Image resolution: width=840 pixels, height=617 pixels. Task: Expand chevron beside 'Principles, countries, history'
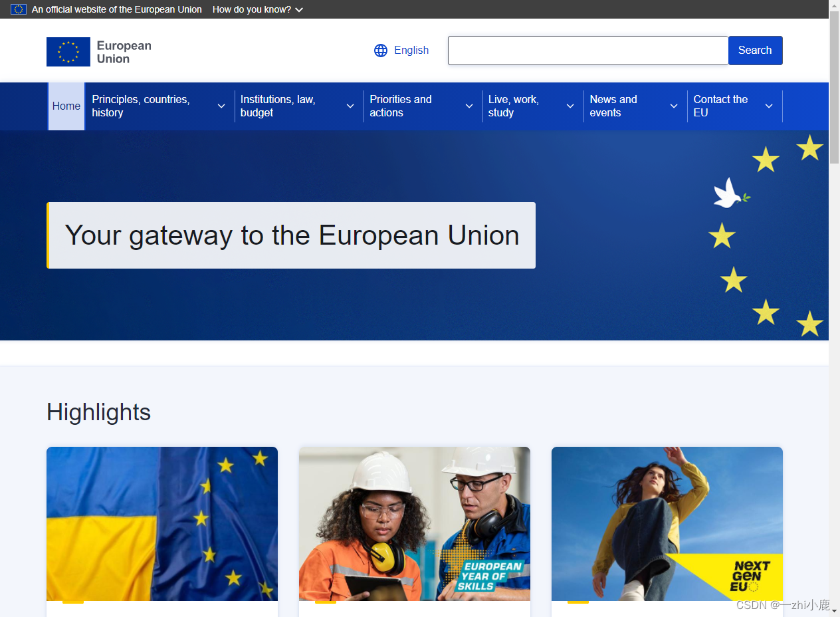221,106
